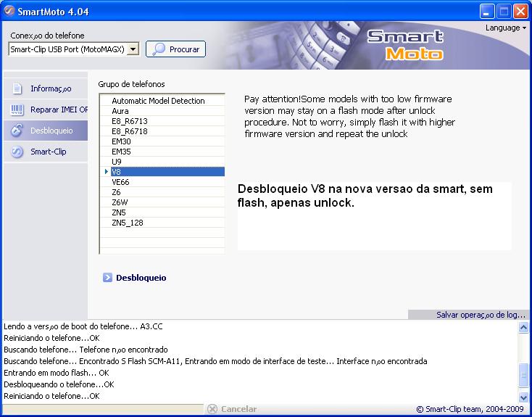This screenshot has width=532, height=417.
Task: Click the document icon beside Informação
Action: [17, 88]
